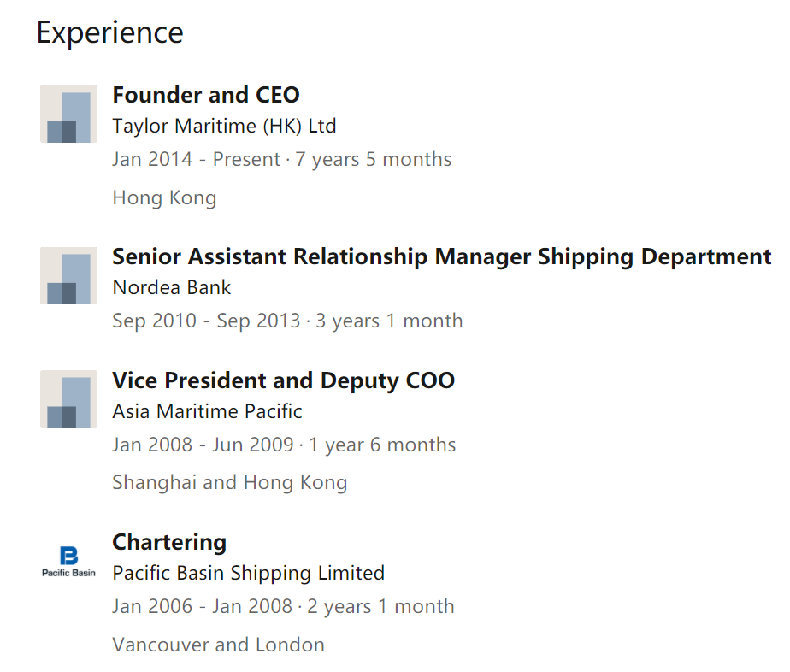Open Senior Assistant Relationship Manager Shipping Department title
This screenshot has width=790, height=672.
tap(442, 257)
